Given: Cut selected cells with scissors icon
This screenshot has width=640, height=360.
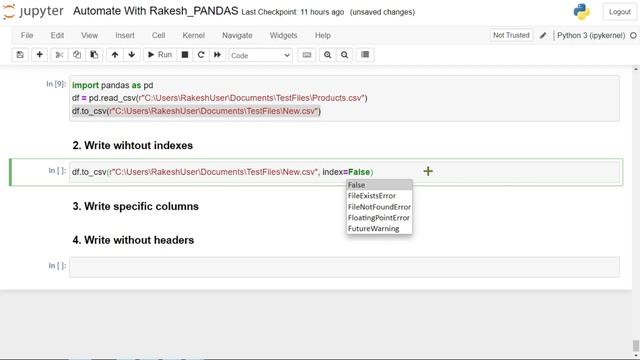Looking at the screenshot, I should (59, 55).
